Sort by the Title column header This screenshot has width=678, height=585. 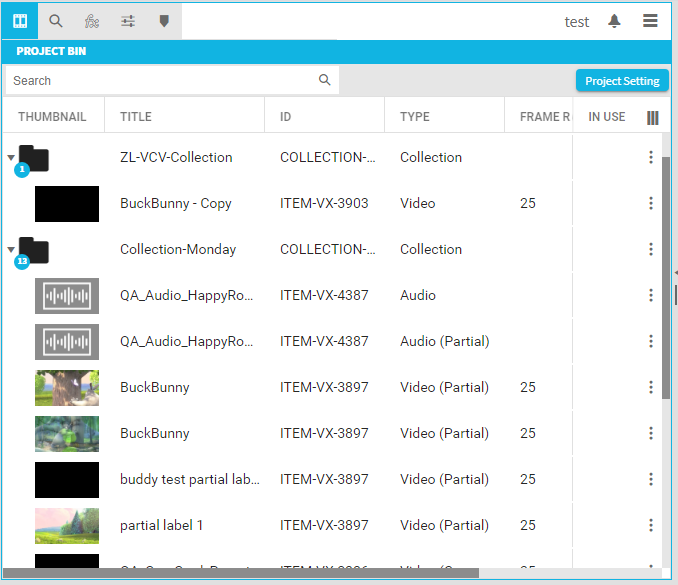click(x=136, y=117)
